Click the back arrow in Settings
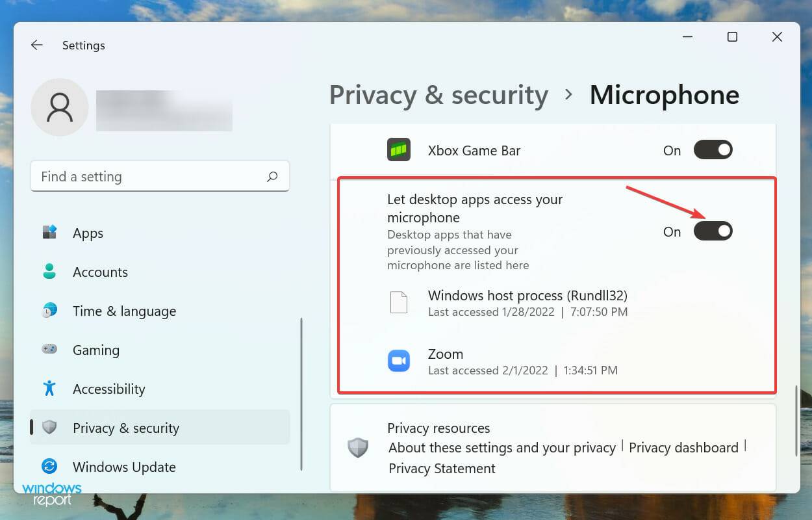Screen dimensions: 812x520 tap(37, 45)
